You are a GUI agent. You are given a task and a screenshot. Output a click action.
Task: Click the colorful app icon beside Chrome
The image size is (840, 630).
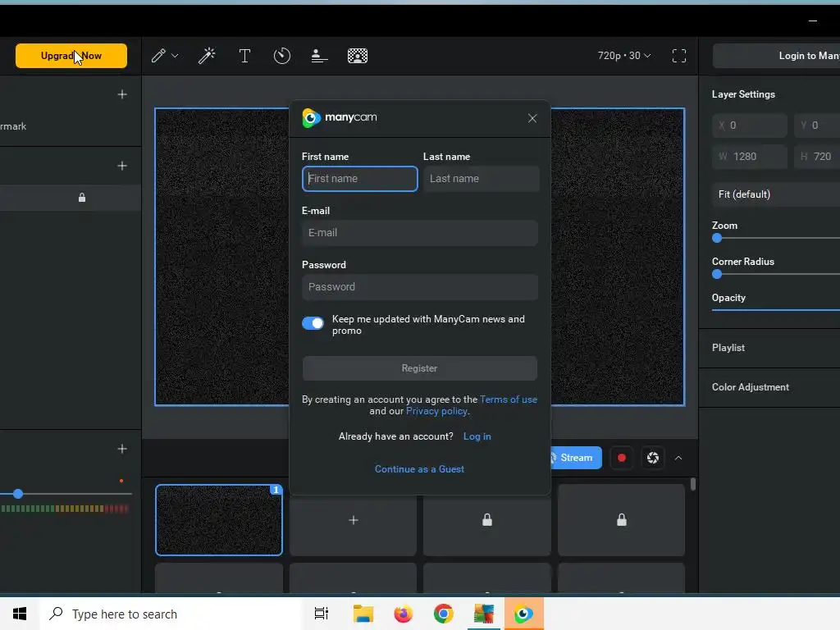pos(484,614)
